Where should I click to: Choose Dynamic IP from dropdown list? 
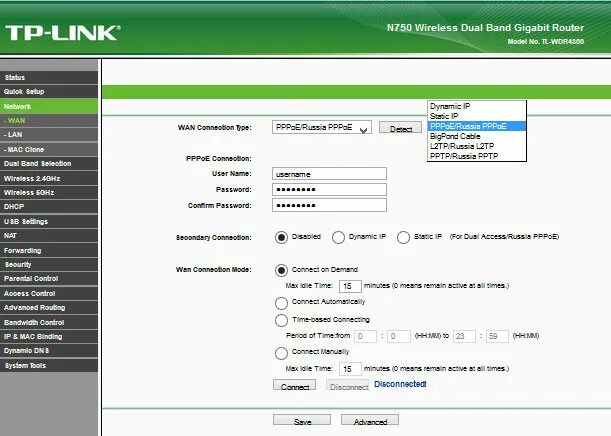(x=477, y=106)
